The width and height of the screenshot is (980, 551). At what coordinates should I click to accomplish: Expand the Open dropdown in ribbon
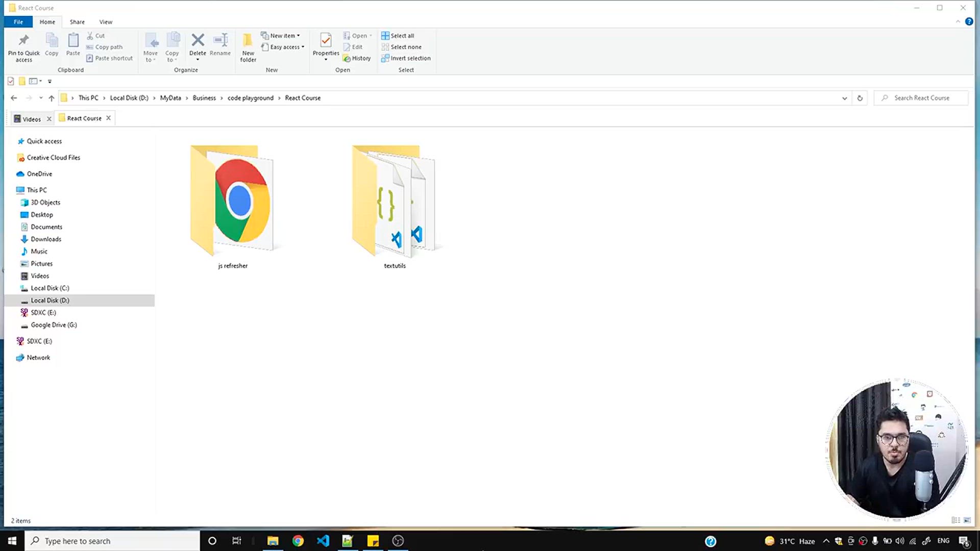point(357,36)
